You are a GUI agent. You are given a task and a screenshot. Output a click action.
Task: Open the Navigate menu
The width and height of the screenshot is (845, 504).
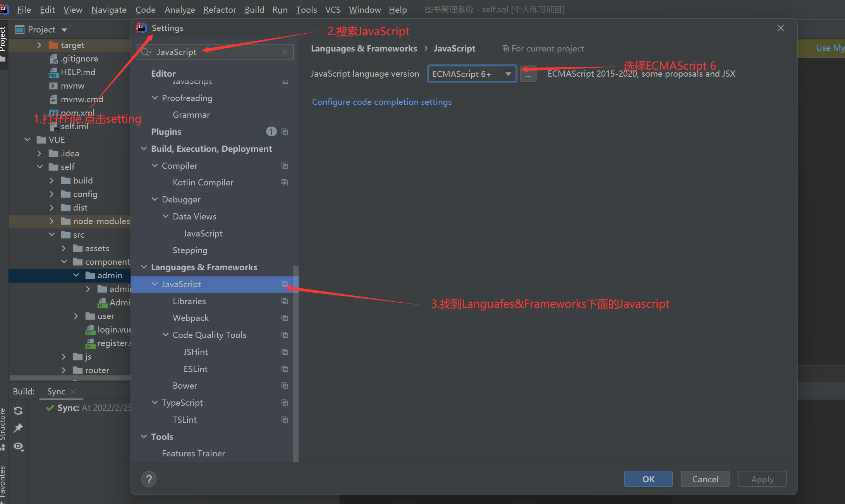point(109,10)
